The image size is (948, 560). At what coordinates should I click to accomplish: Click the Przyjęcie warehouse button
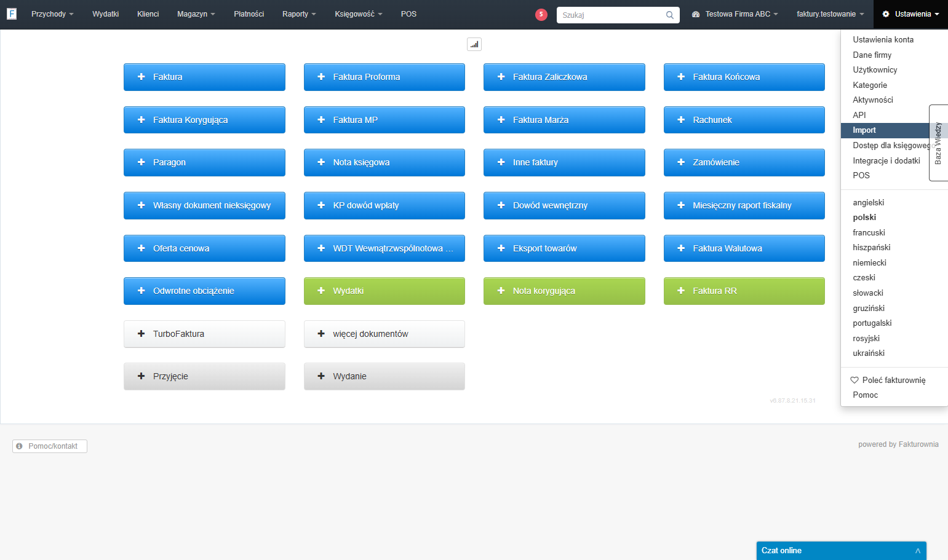(x=204, y=376)
